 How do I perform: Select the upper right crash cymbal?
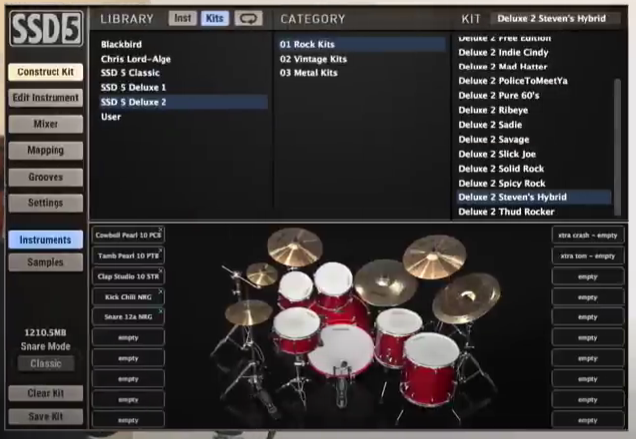click(434, 256)
